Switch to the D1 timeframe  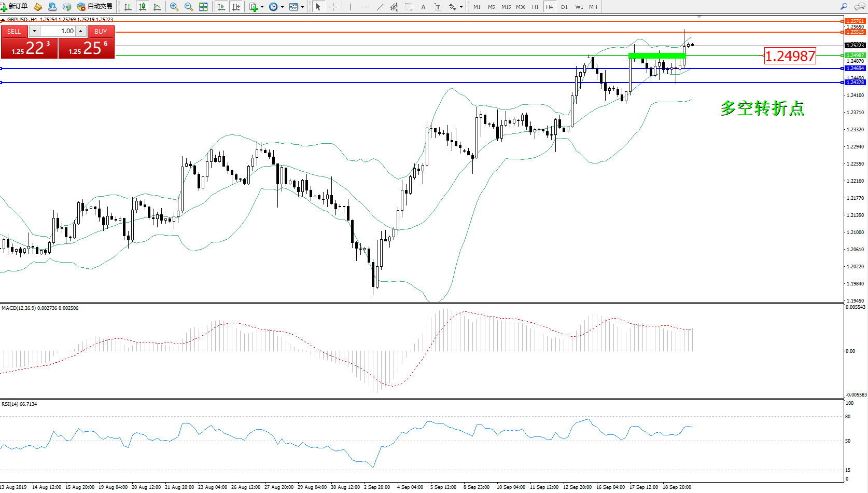(x=564, y=7)
